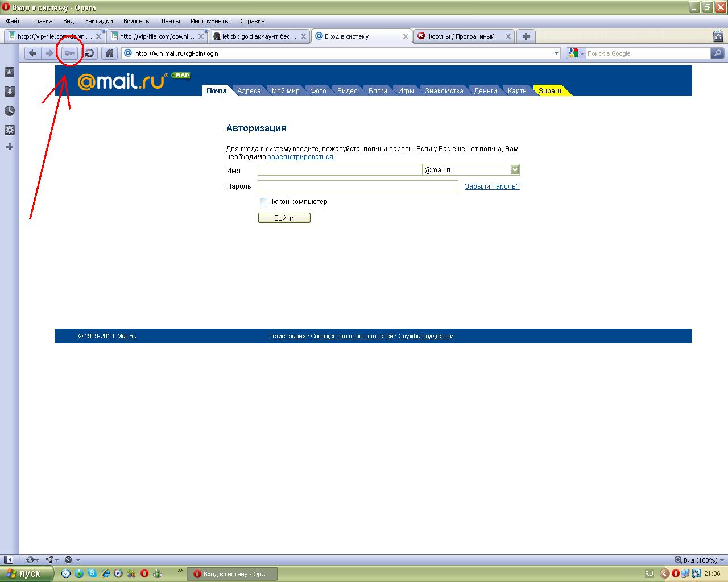Switch to the Форумы / Программный tab
This screenshot has width=728, height=582.
click(x=465, y=36)
